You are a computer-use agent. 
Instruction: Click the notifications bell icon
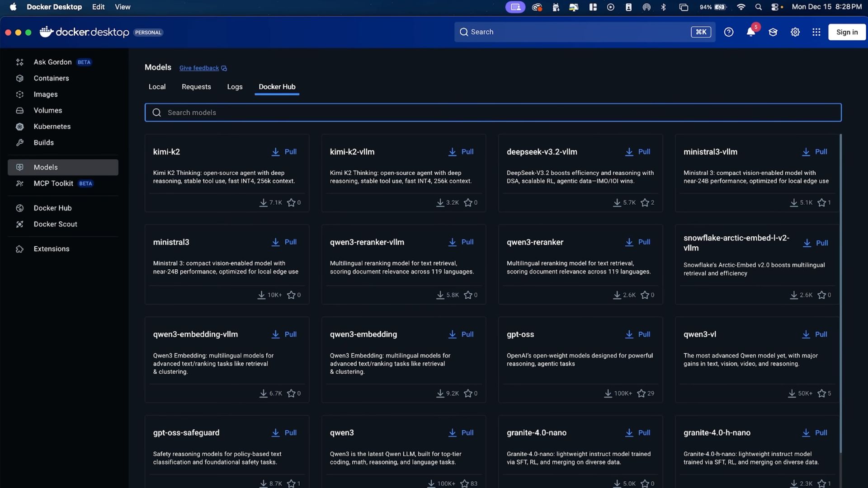click(751, 32)
